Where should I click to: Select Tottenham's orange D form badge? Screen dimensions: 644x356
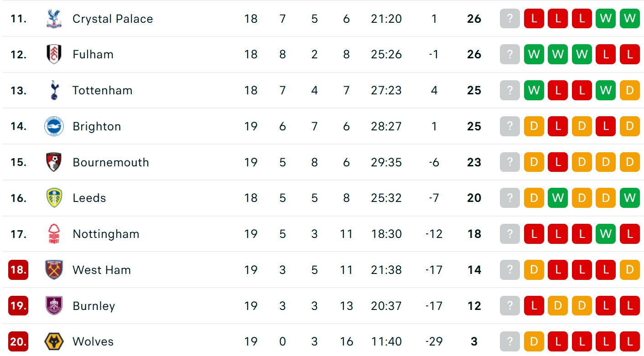click(x=630, y=90)
